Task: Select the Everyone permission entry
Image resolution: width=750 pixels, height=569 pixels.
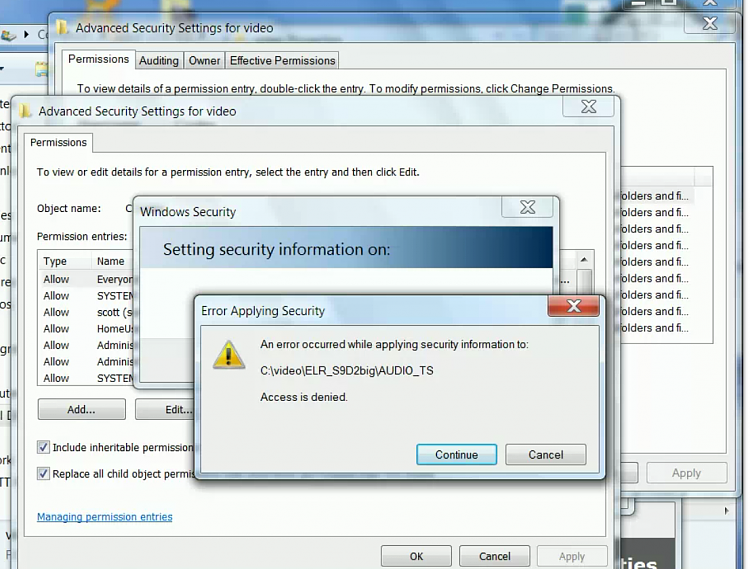Action: pos(87,279)
